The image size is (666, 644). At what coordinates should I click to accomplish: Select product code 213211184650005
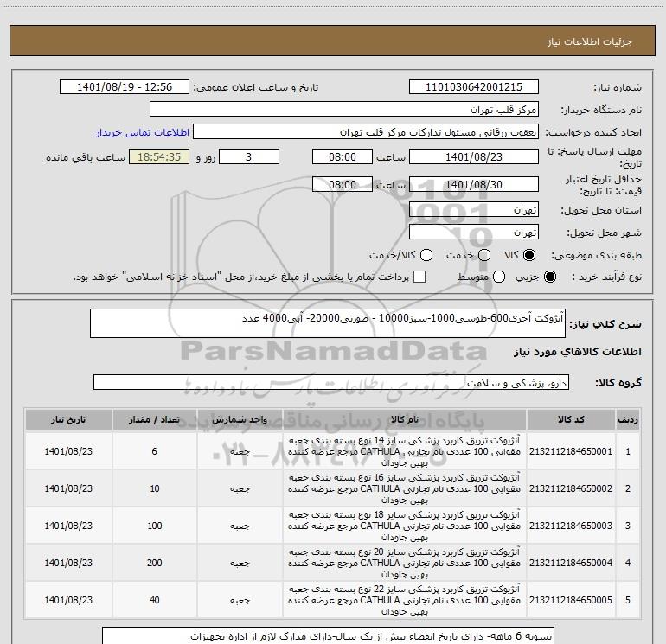(x=571, y=600)
